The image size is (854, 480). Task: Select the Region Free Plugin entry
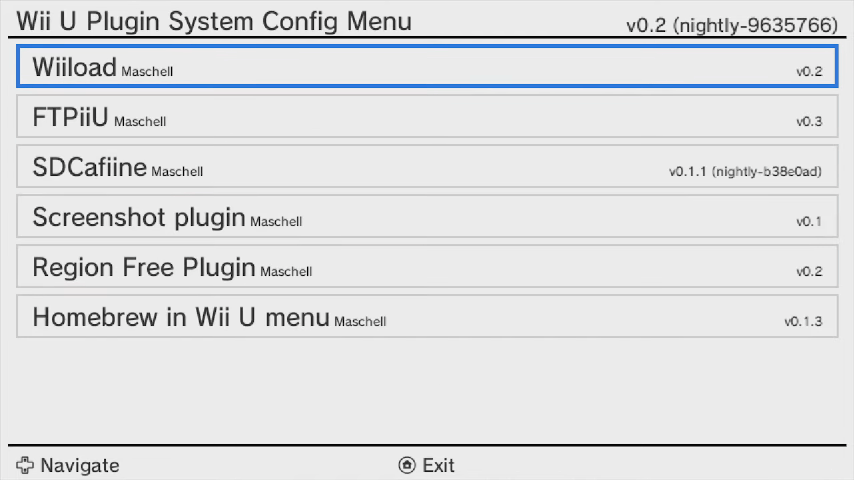coord(427,267)
